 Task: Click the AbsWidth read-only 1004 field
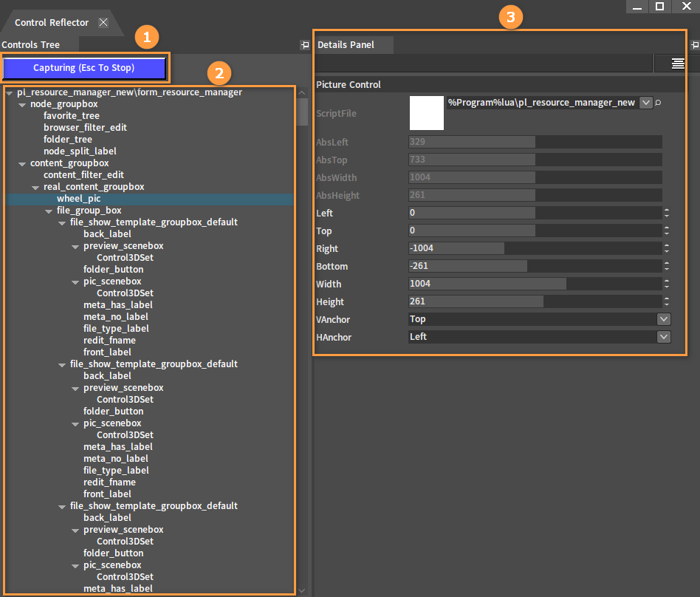point(535,177)
